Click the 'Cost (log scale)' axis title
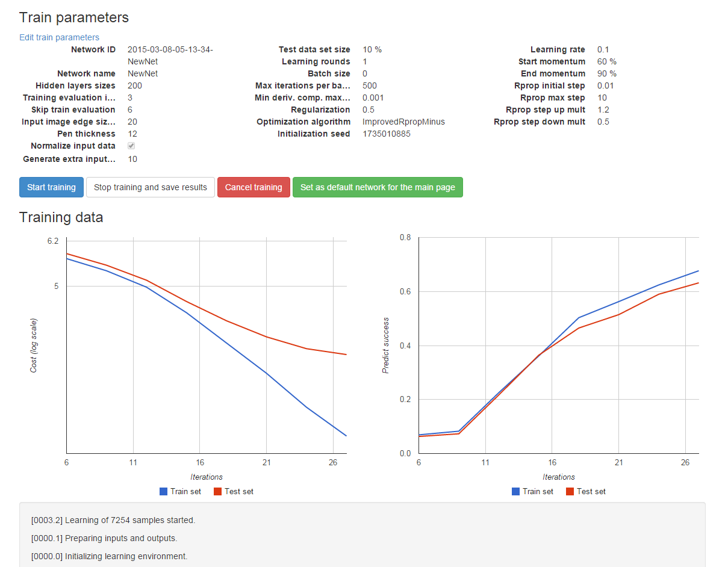The width and height of the screenshot is (728, 567). 34,345
